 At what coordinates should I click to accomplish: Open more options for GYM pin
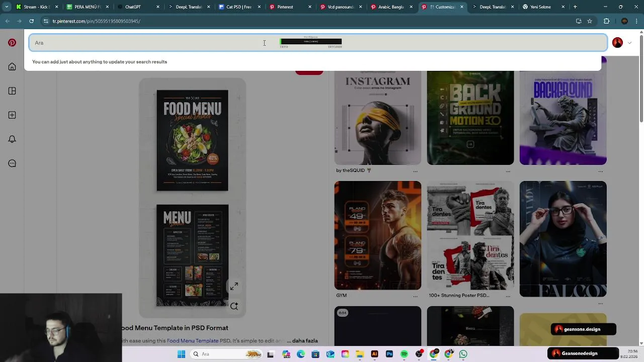point(415,297)
